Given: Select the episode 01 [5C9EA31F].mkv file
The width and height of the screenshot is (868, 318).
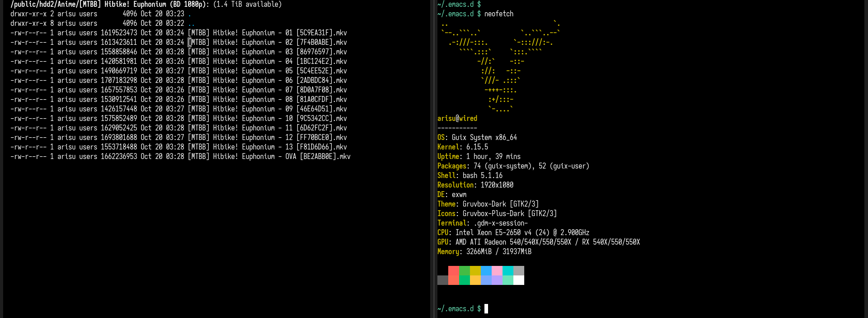Looking at the screenshot, I should click(267, 33).
